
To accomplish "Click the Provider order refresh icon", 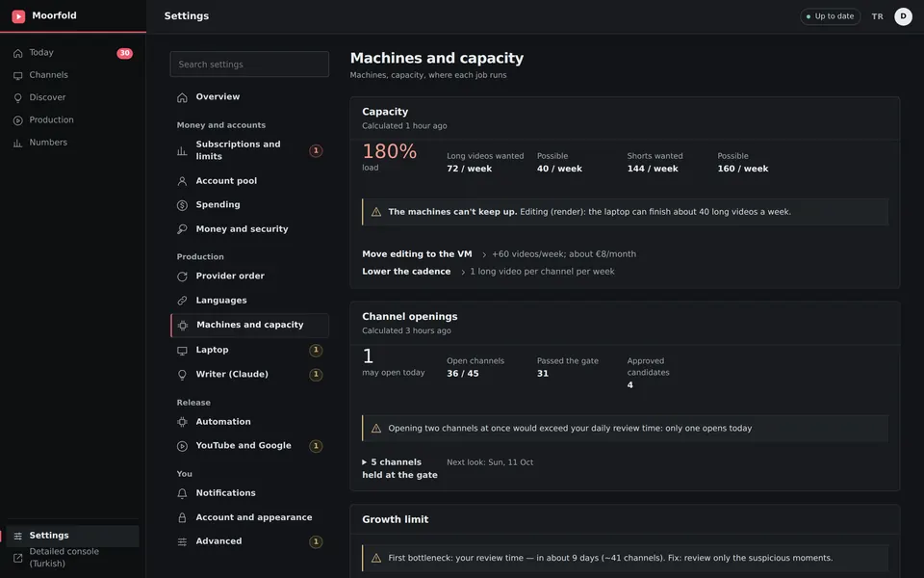I will point(182,276).
